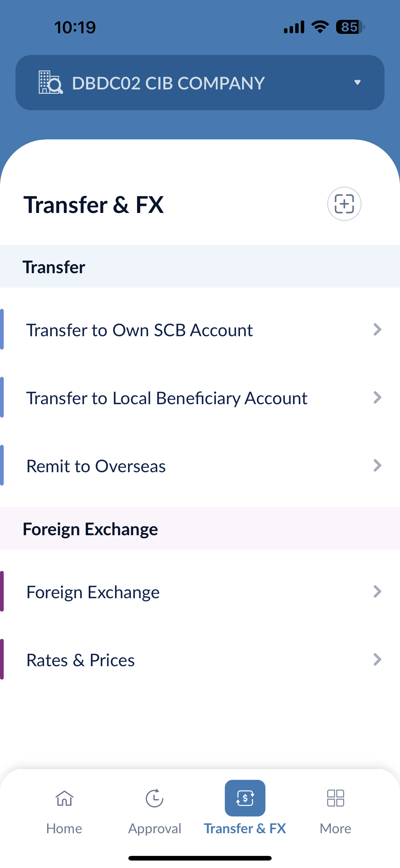Tap the Rates & Prices text
Screen dimensions: 400x868
point(81,660)
